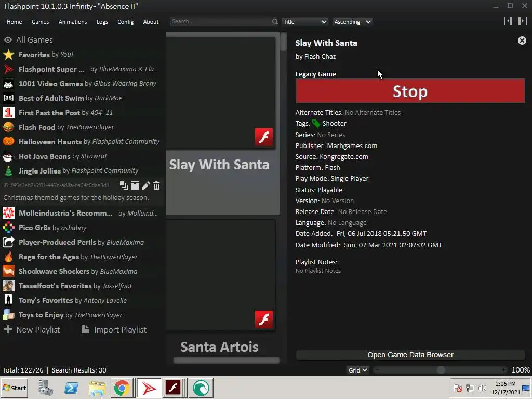
Task: Click the search magnifier icon
Action: pos(275,22)
